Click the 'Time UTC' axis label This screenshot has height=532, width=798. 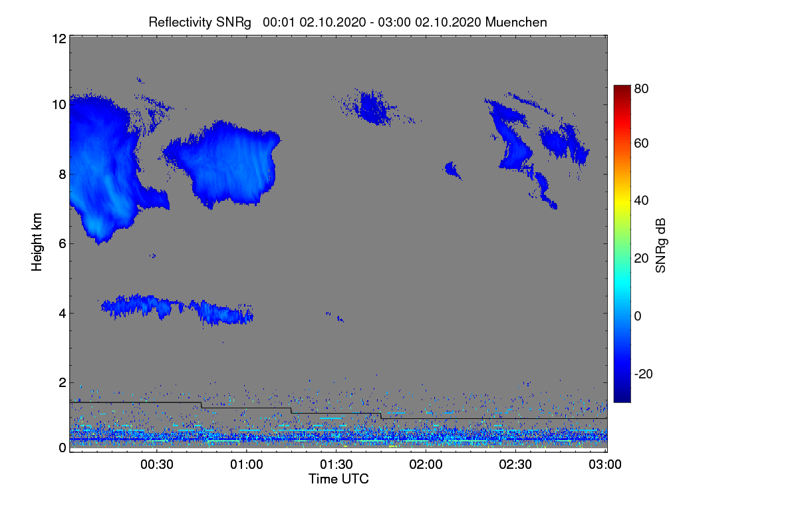coord(338,478)
